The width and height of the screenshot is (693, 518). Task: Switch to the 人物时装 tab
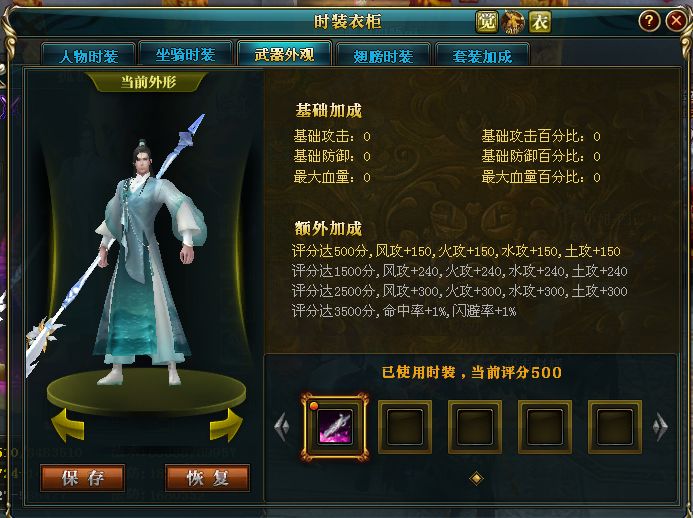(x=88, y=55)
